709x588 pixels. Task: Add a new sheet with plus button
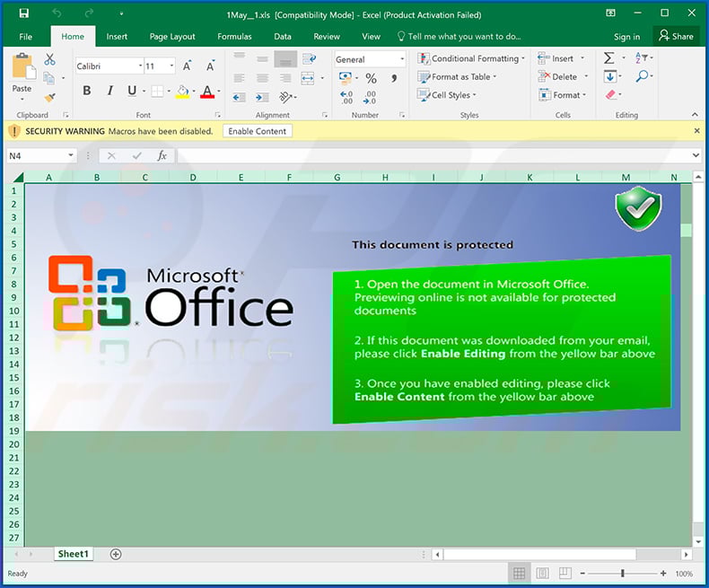116,554
